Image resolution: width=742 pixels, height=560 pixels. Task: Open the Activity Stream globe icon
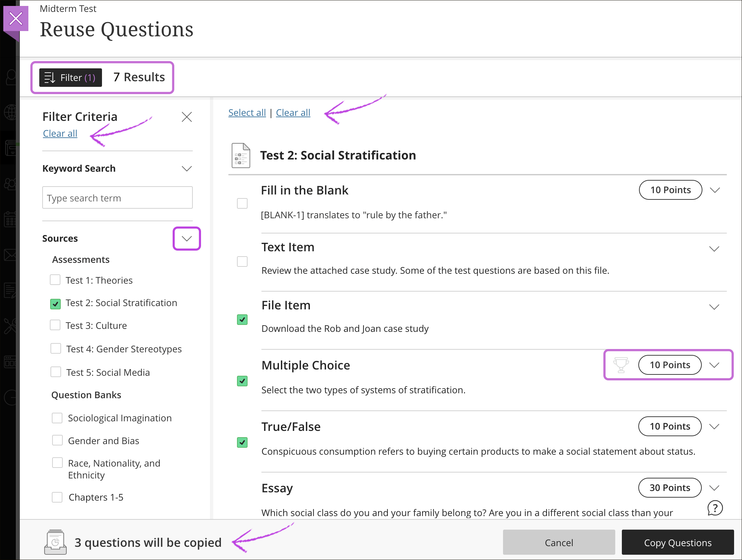(x=10, y=112)
